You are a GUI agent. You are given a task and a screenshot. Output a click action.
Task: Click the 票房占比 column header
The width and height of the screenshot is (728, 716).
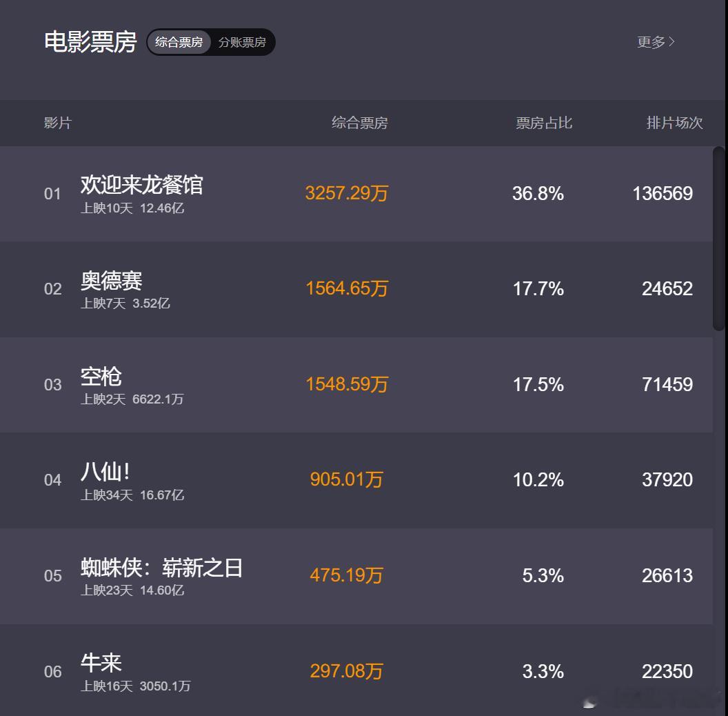[544, 123]
